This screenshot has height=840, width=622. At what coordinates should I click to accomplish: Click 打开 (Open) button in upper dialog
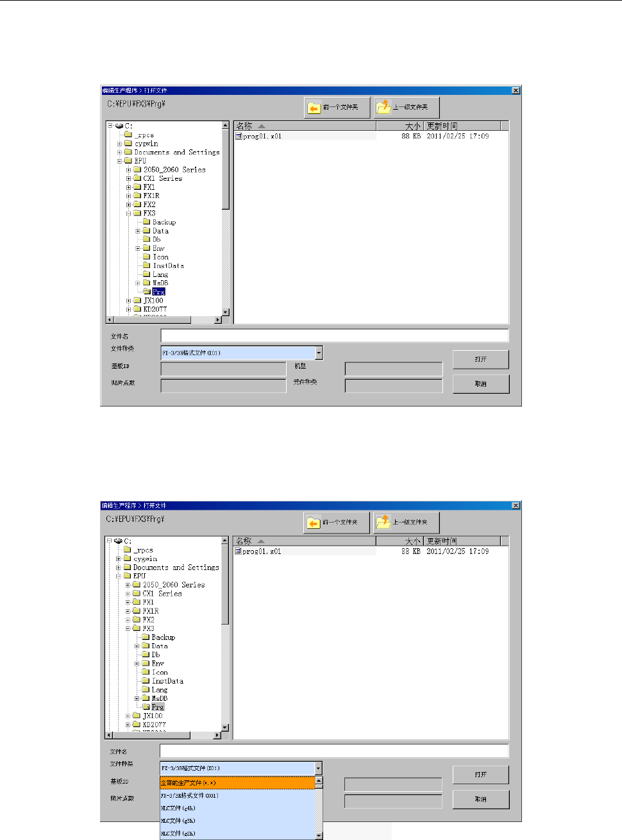pyautogui.click(x=481, y=359)
